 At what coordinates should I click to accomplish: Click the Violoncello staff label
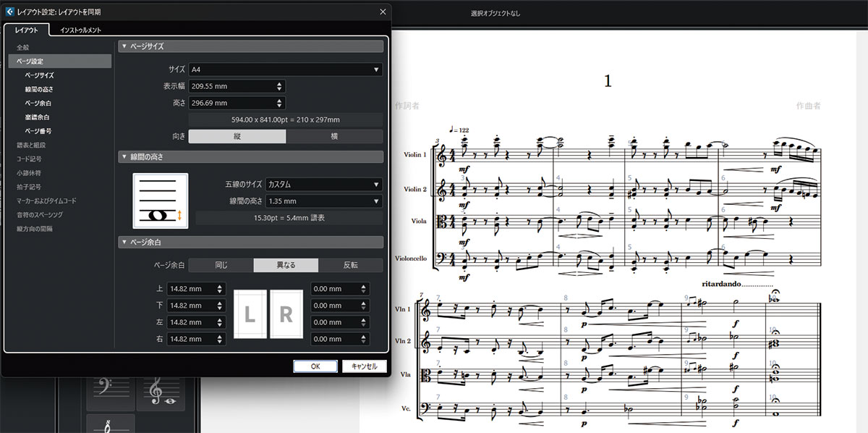click(x=411, y=258)
